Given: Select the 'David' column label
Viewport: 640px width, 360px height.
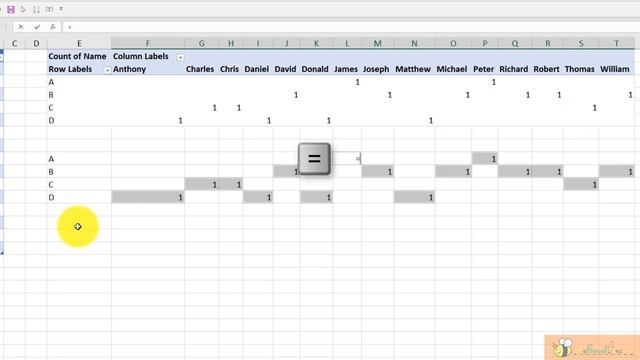Looking at the screenshot, I should (x=285, y=69).
